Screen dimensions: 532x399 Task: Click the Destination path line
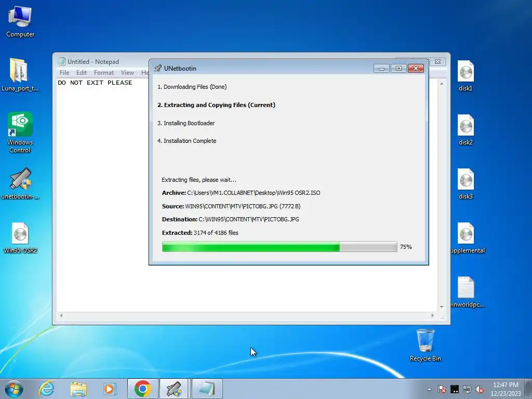[x=231, y=219]
